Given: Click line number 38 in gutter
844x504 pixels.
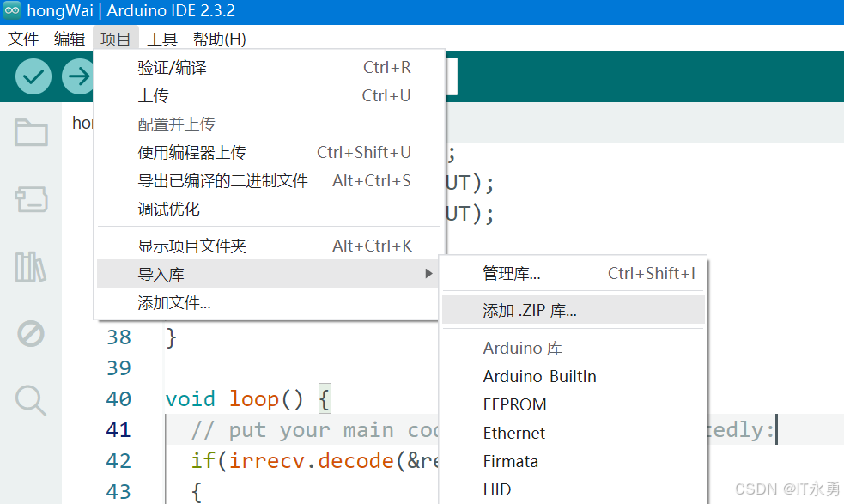Looking at the screenshot, I should coord(119,337).
